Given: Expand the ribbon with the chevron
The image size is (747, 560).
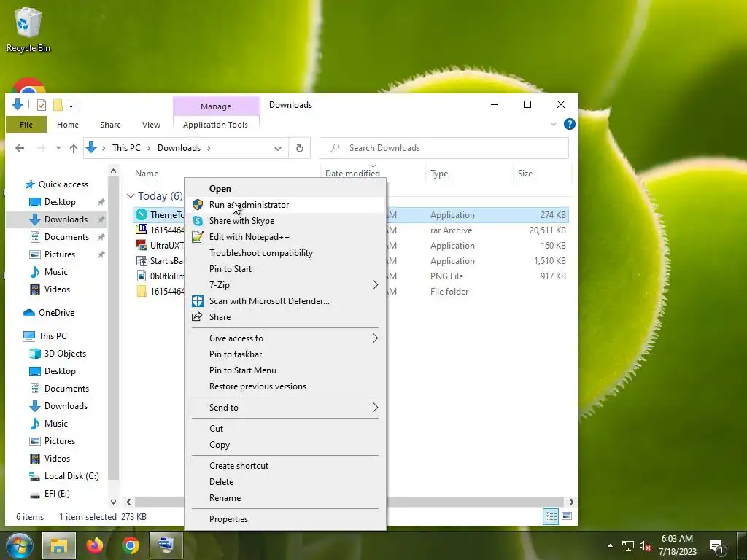Looking at the screenshot, I should [554, 124].
